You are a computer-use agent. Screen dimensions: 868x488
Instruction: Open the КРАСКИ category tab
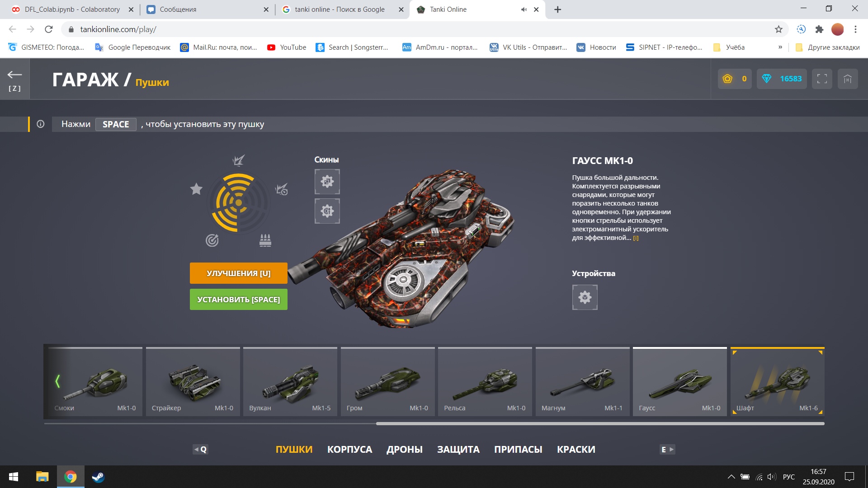[x=576, y=450]
